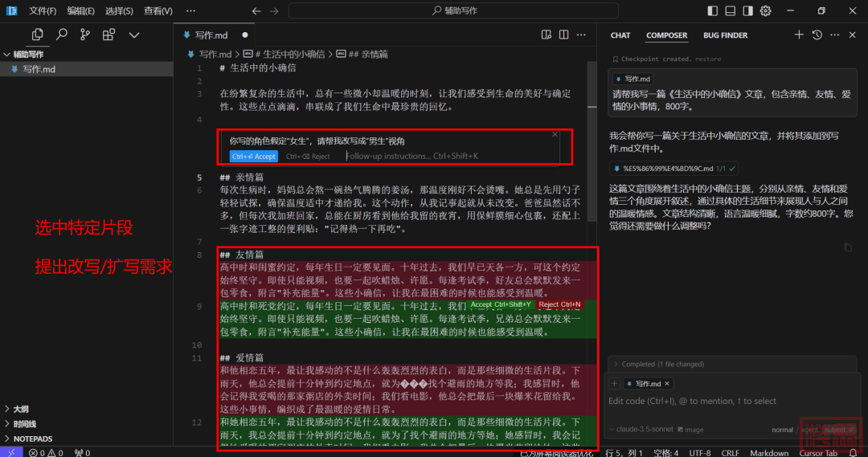868x457 pixels.
Task: Toggle the right AI pane layout icon
Action: tap(748, 10)
